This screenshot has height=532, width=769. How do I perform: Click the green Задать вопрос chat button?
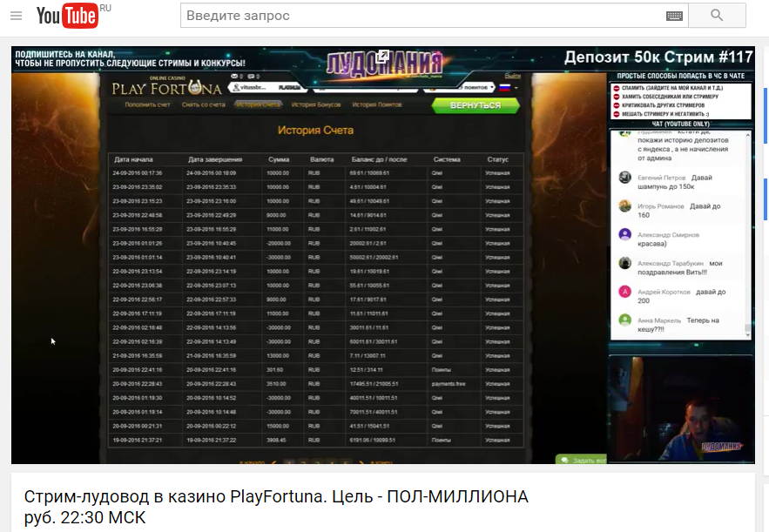(x=582, y=460)
